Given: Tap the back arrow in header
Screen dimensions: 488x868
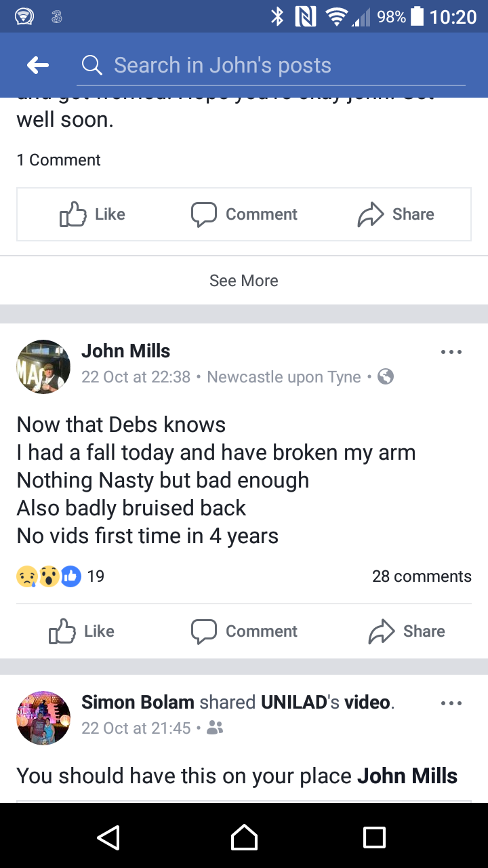Looking at the screenshot, I should (38, 65).
